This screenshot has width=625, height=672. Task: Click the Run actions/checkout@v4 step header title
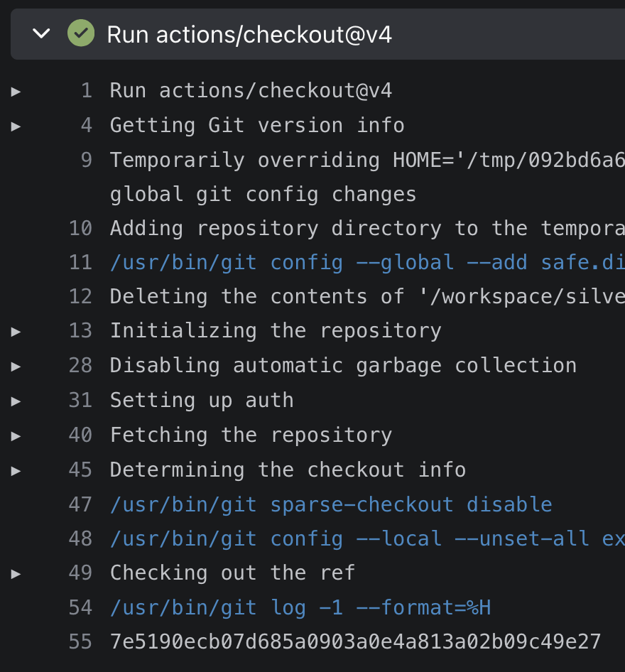point(249,35)
